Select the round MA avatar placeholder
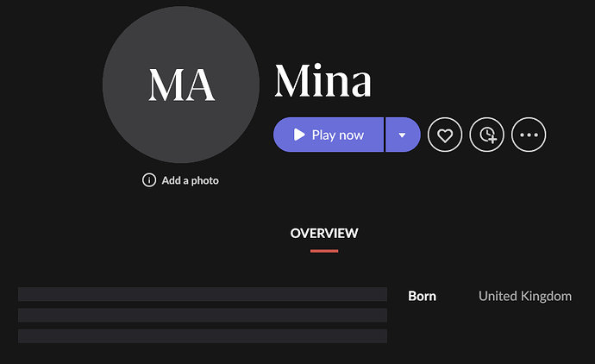 click(181, 85)
